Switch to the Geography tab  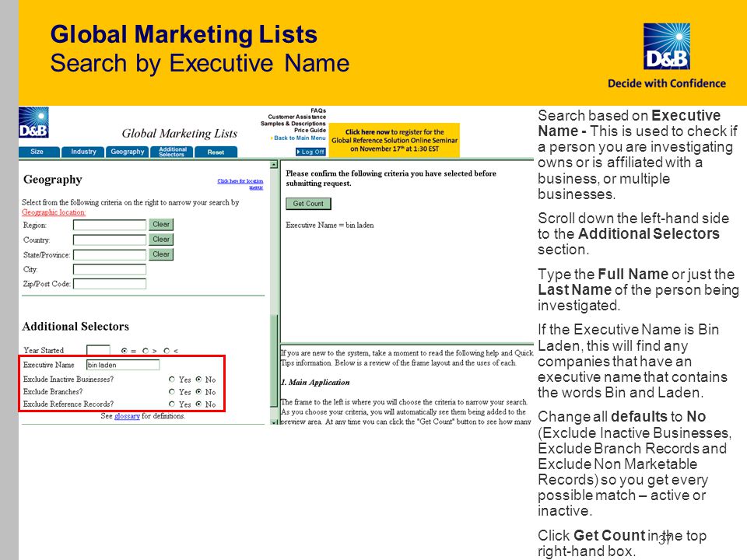point(127,152)
